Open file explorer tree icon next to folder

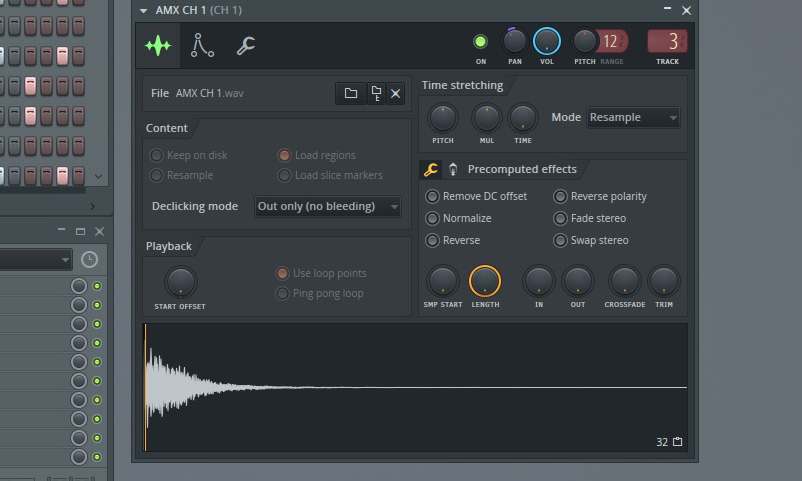point(376,93)
